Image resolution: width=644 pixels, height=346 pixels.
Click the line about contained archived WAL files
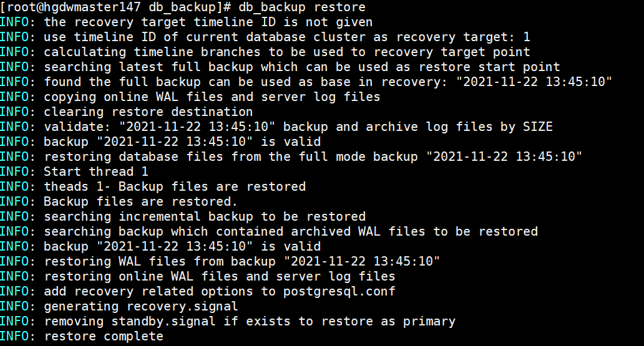(x=291, y=231)
